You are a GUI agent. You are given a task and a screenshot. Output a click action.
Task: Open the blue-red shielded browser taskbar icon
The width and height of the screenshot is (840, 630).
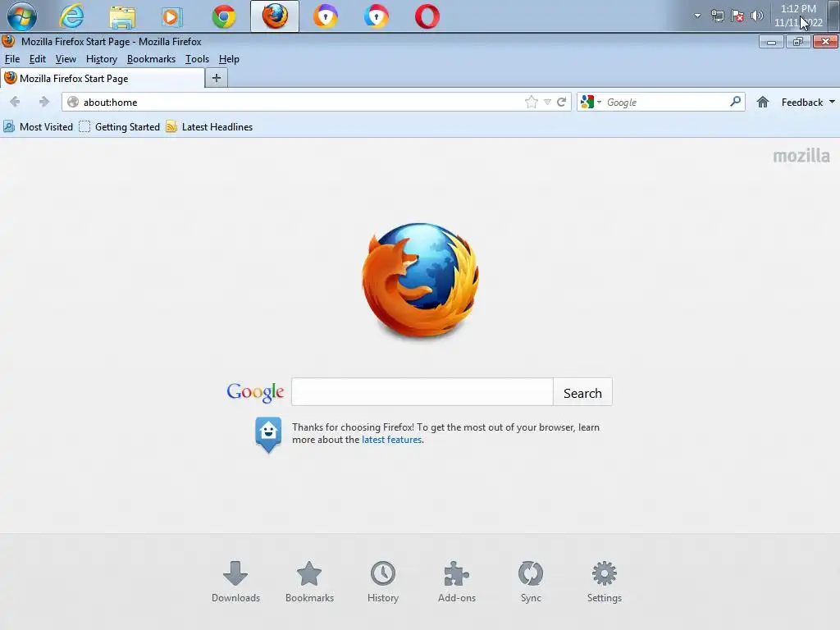click(x=376, y=16)
